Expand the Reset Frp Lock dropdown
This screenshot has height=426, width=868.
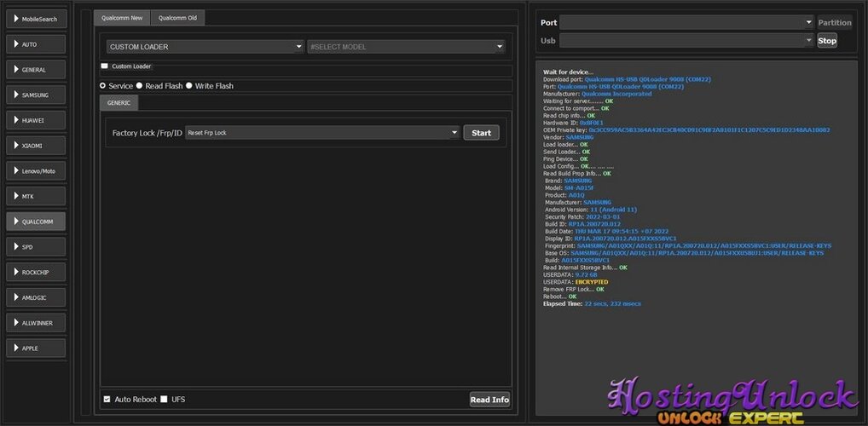pyautogui.click(x=322, y=133)
